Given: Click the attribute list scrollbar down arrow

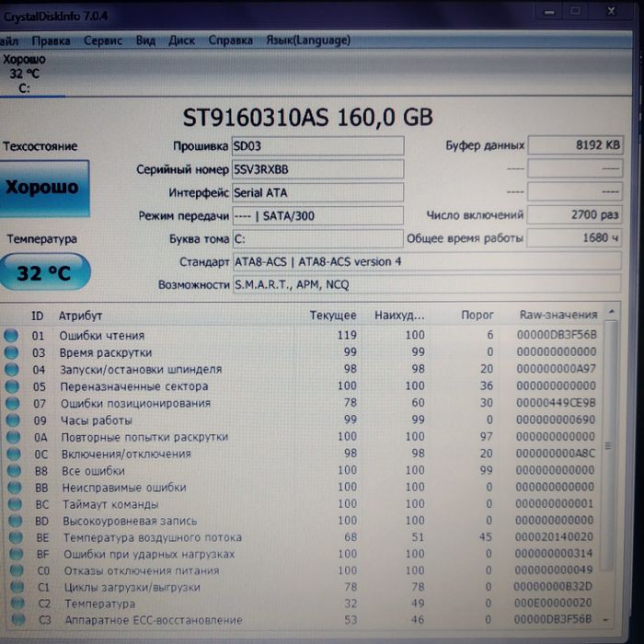Looking at the screenshot, I should [606, 620].
